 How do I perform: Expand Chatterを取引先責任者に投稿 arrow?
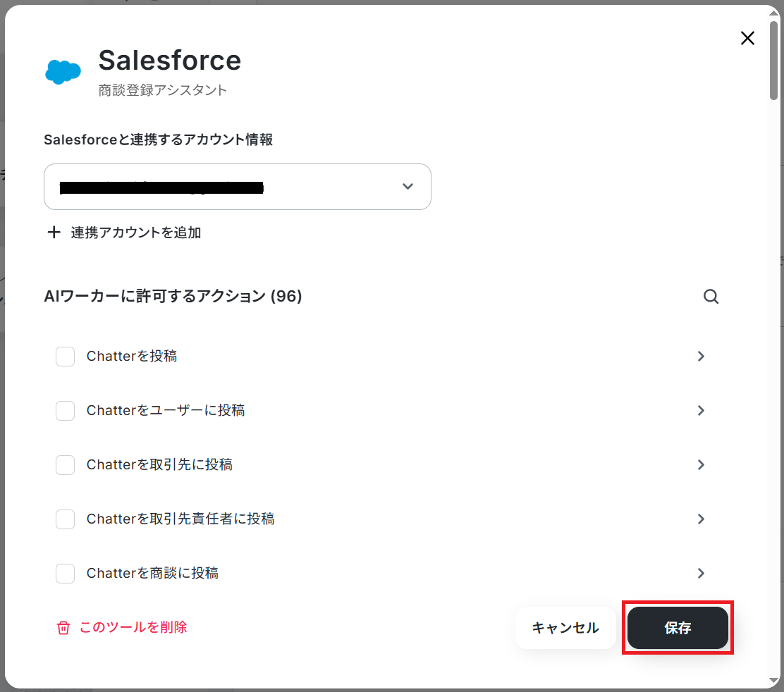pos(701,519)
